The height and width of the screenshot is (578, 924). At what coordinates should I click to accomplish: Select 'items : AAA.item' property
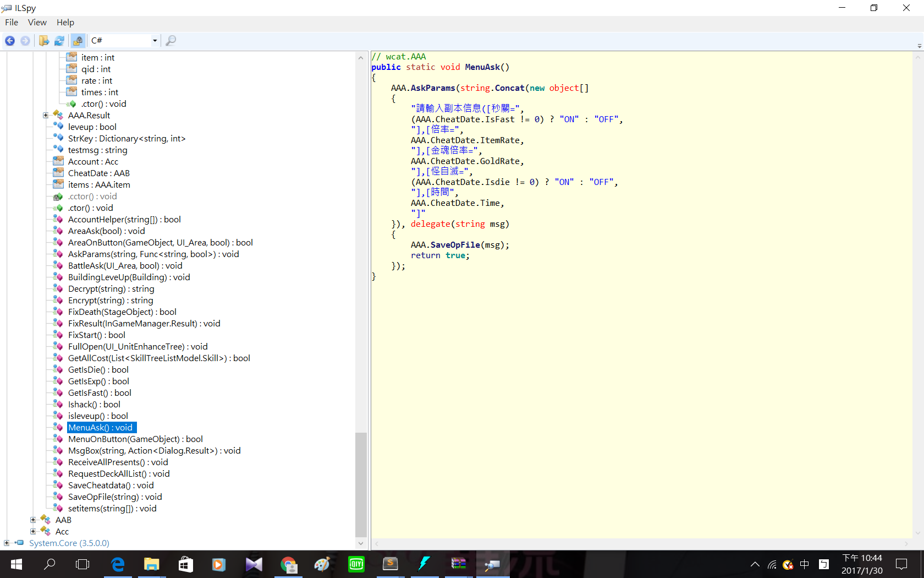[99, 185]
